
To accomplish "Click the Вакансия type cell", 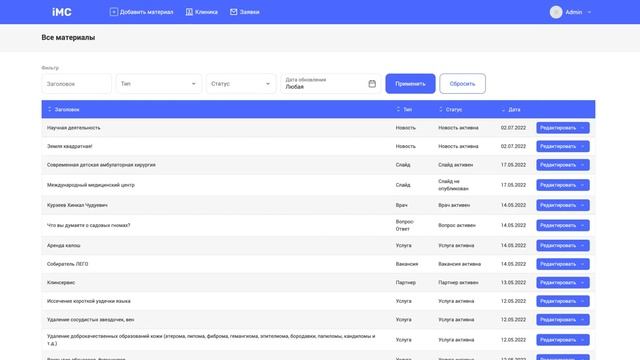I will [407, 264].
